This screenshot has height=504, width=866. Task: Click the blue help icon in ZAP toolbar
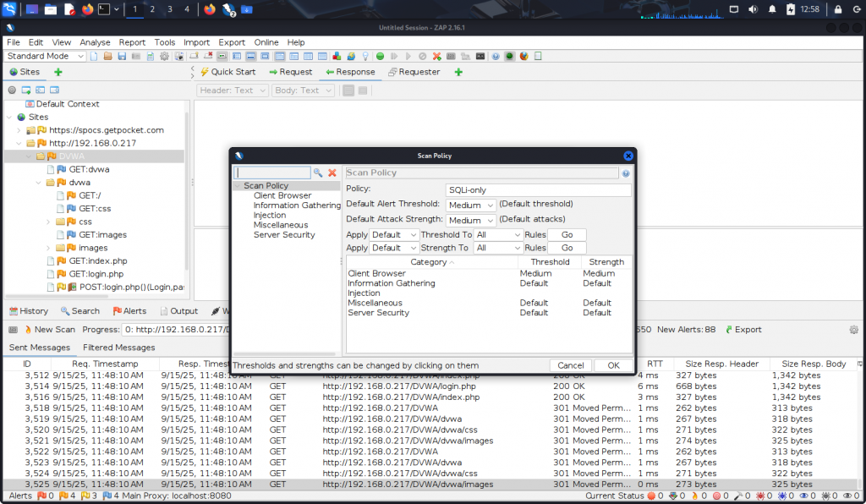(x=496, y=56)
